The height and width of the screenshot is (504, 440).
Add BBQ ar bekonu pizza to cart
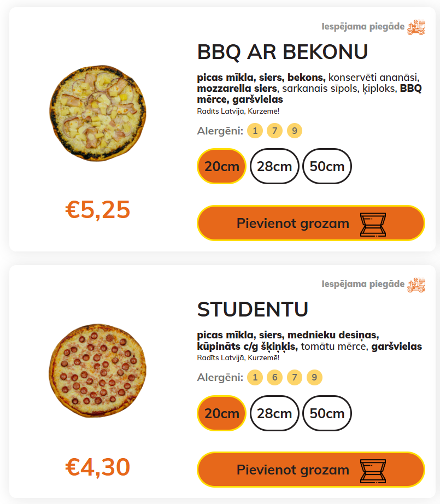292,224
